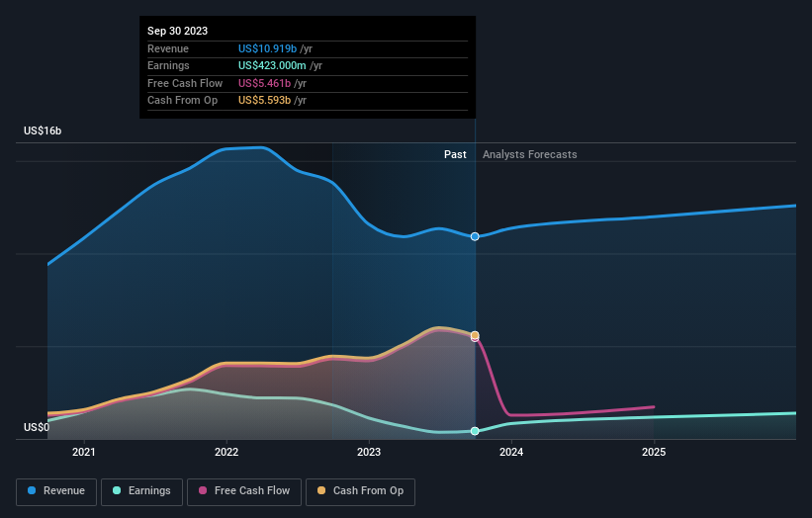This screenshot has width=812, height=518.
Task: Toggle the Cash From Op legend button
Action: (x=360, y=491)
